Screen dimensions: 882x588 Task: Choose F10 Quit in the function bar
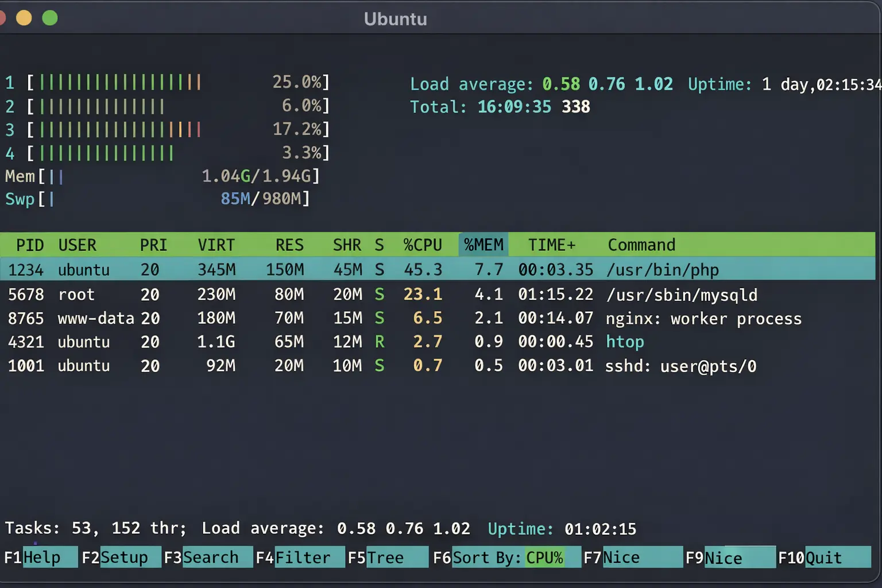click(824, 558)
